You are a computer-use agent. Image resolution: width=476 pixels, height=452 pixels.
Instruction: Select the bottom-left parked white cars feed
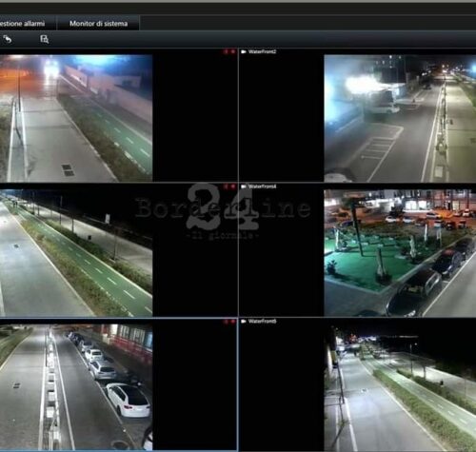[x=76, y=387]
